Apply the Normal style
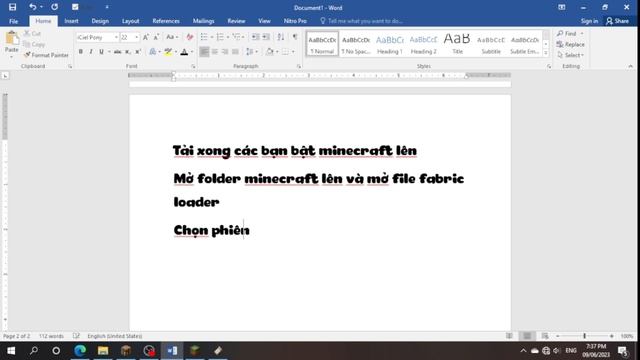 [x=322, y=44]
